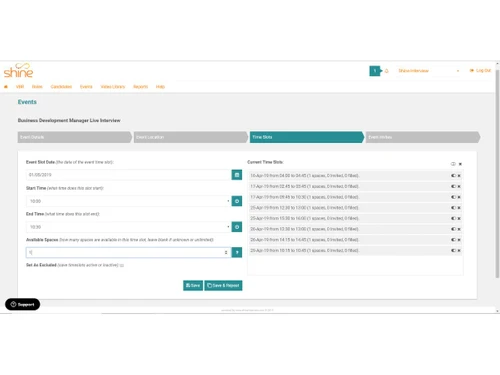Screen dimensions: 500x375
Task: Open the End Time dropdown
Action: pos(128,227)
